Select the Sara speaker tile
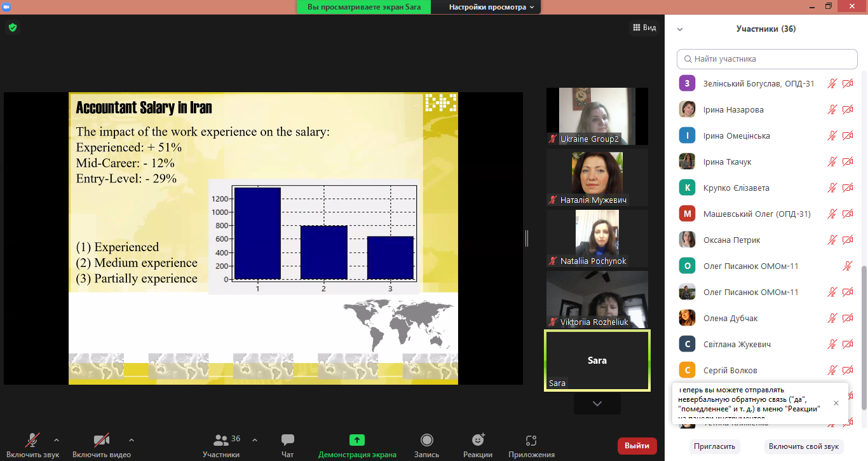 coord(597,360)
